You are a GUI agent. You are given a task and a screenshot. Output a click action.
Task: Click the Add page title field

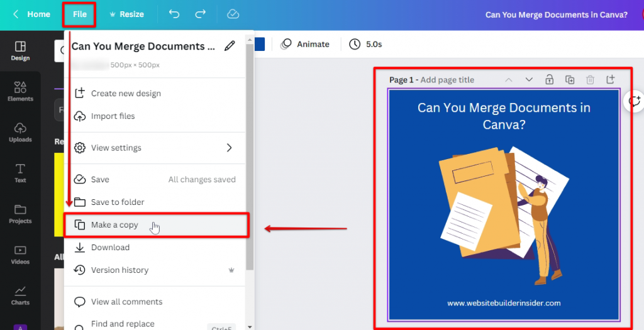[x=447, y=80]
